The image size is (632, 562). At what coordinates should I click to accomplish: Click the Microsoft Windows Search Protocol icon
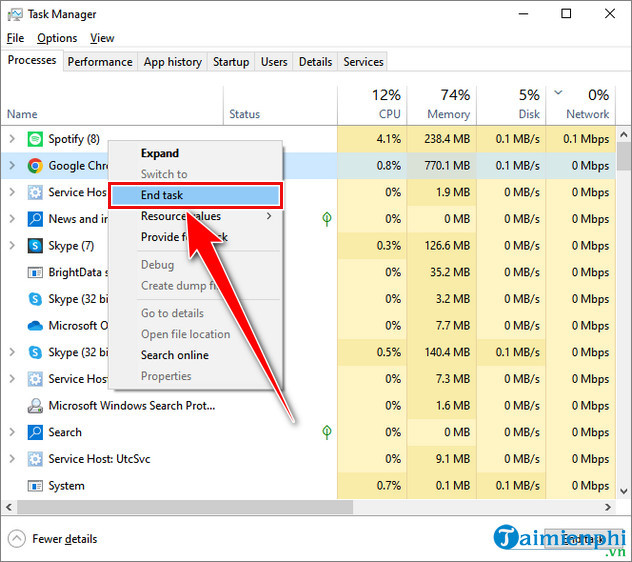[x=35, y=406]
